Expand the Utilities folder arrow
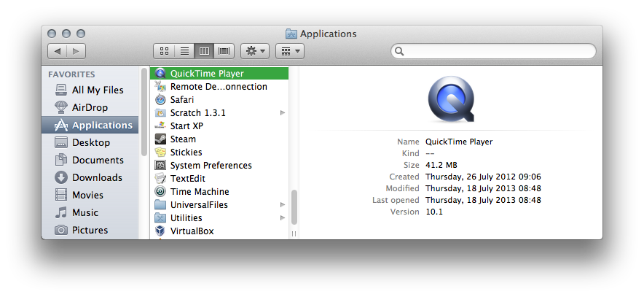644x297 pixels. [x=283, y=218]
